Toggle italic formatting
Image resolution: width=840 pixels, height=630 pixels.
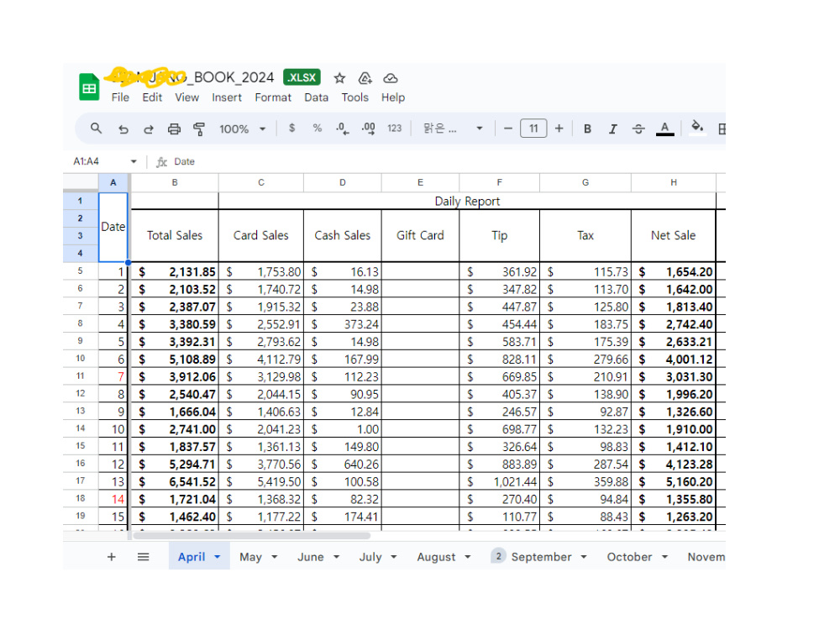click(613, 129)
